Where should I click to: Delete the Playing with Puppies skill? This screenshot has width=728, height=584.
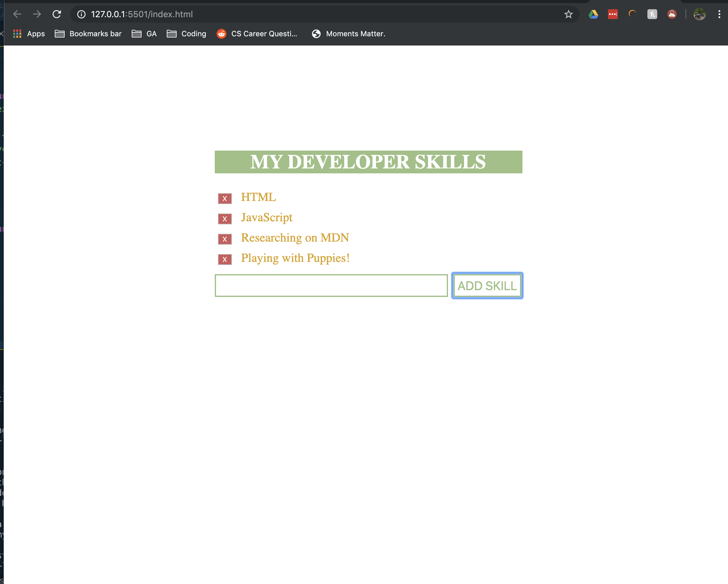click(225, 259)
